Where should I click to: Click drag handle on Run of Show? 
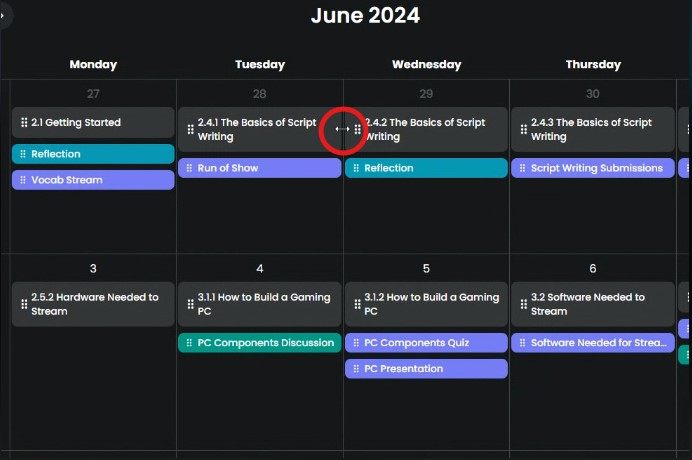(x=188, y=168)
